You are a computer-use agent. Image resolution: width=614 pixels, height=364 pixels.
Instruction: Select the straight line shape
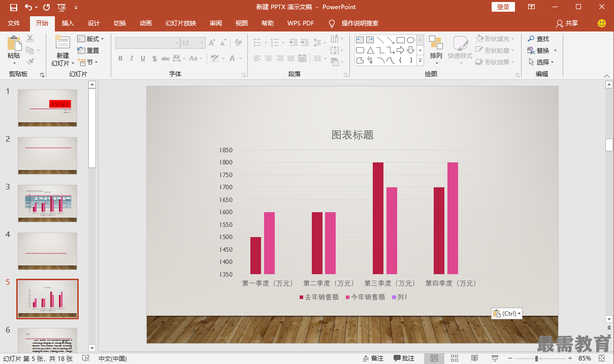(x=380, y=40)
